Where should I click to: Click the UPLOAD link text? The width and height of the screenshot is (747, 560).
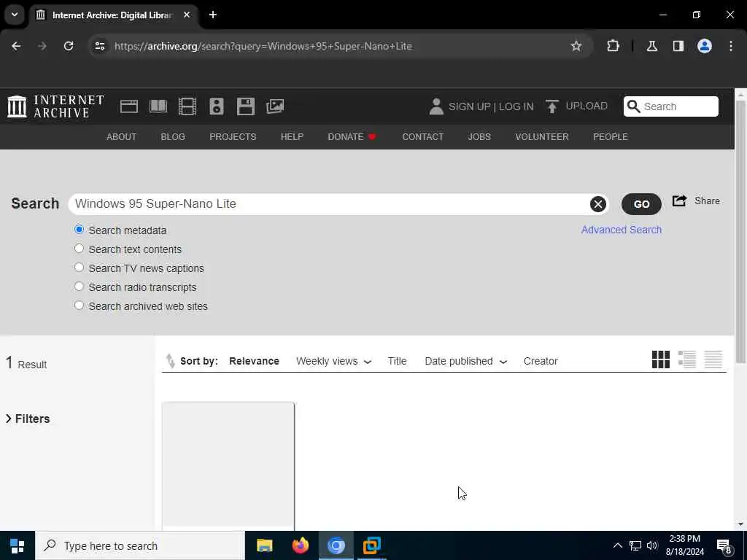tap(587, 106)
